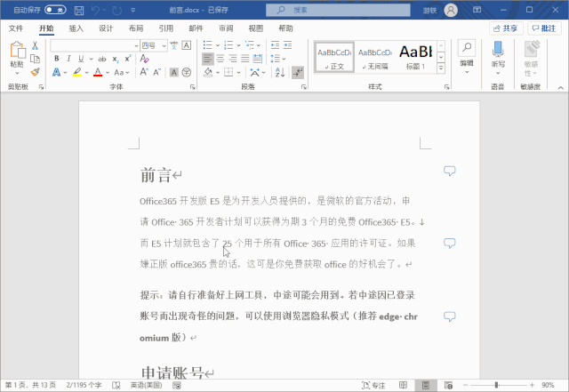569x392 pixels.
Task: Toggle Superscript formatting
Action: pos(128,59)
